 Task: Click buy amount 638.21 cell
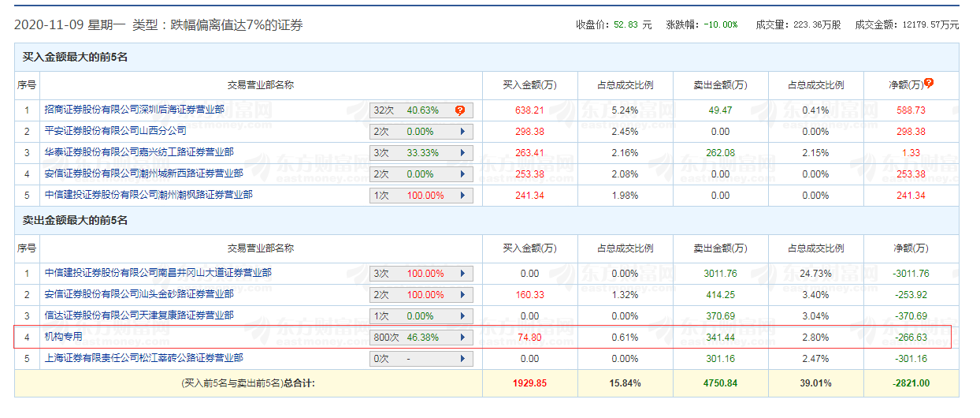pyautogui.click(x=529, y=110)
